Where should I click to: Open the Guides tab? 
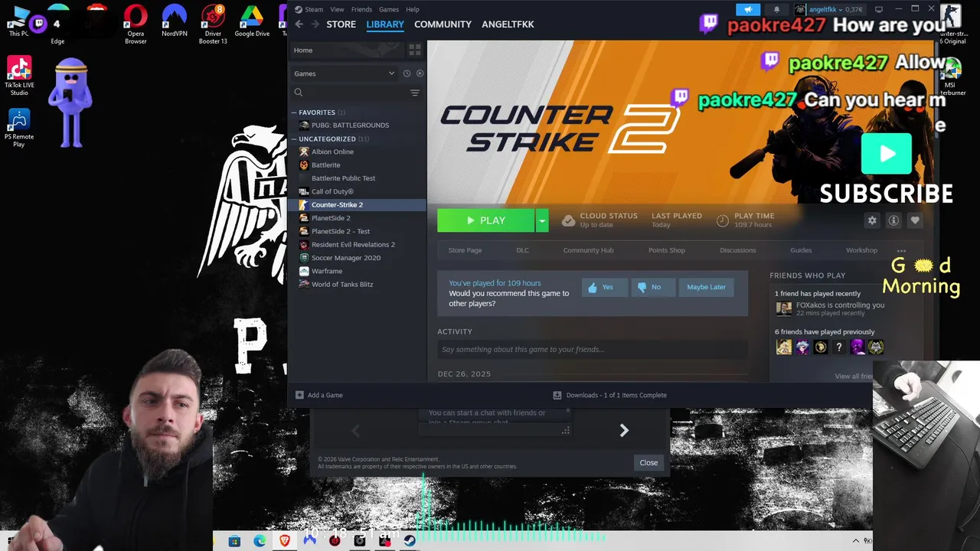[x=801, y=250]
